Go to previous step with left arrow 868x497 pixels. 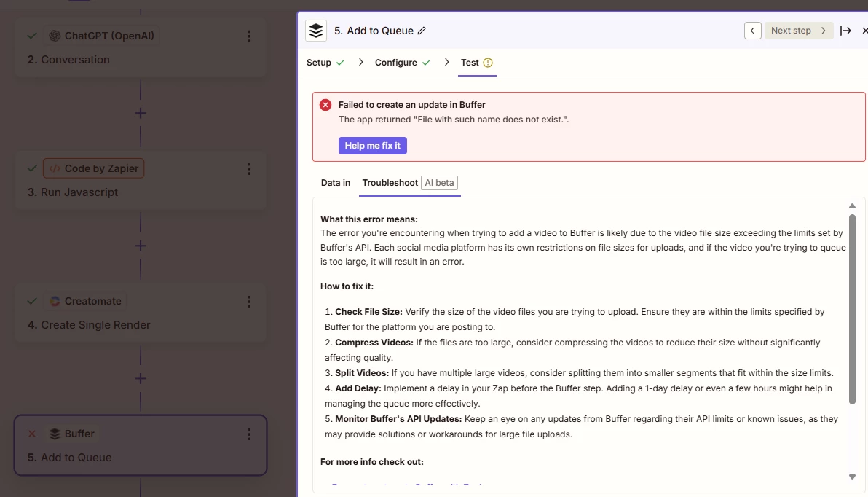tap(752, 31)
